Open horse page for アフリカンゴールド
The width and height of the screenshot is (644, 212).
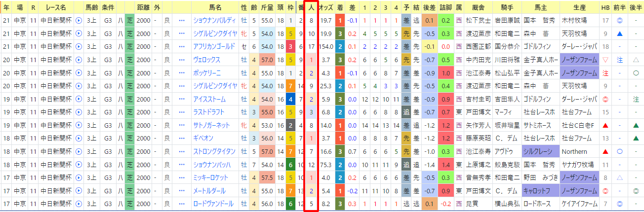pos(214,46)
